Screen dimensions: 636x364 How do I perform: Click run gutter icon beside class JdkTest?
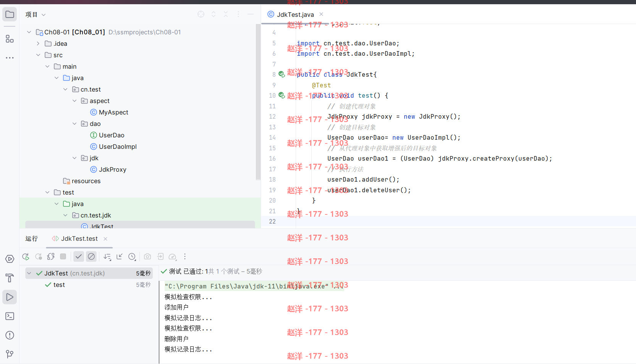282,74
